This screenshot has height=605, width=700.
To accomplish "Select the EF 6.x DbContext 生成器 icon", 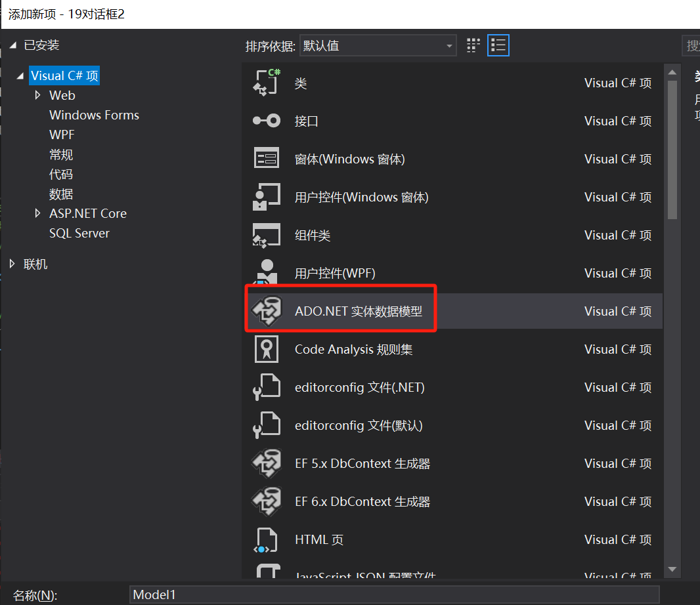I will (267, 501).
